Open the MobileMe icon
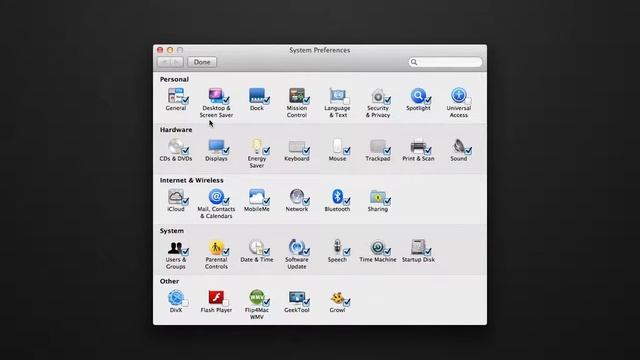640x360 pixels. pyautogui.click(x=256, y=197)
